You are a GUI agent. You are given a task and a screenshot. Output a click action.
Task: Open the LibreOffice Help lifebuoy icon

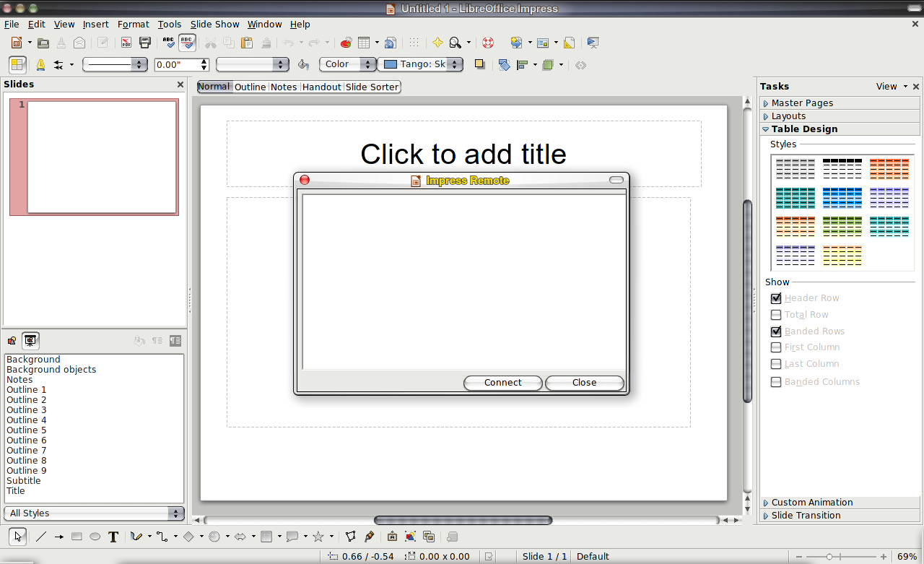[x=488, y=43]
